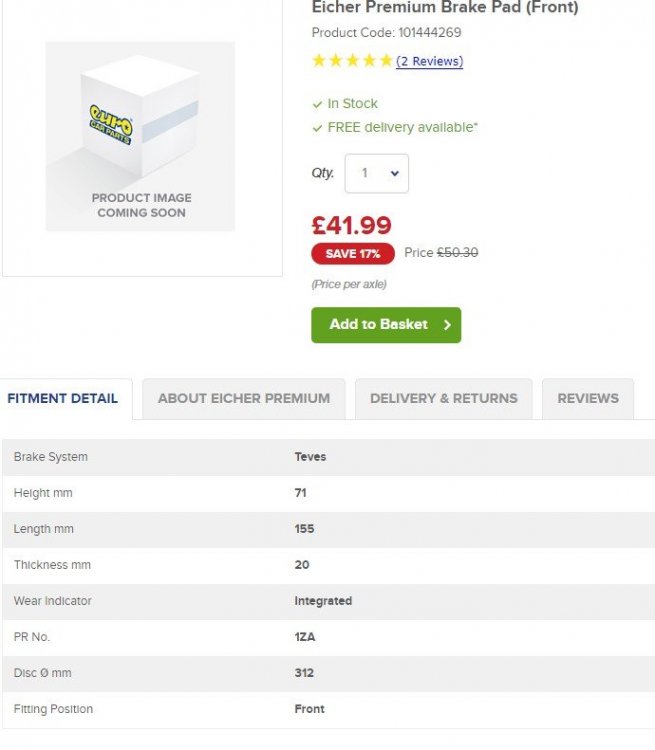This screenshot has height=750, width=655.
Task: Open the Delivery & Returns tab
Action: coord(444,398)
